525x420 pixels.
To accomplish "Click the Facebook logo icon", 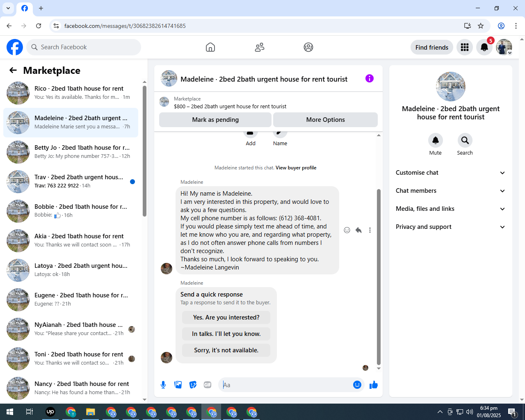I will [x=15, y=47].
